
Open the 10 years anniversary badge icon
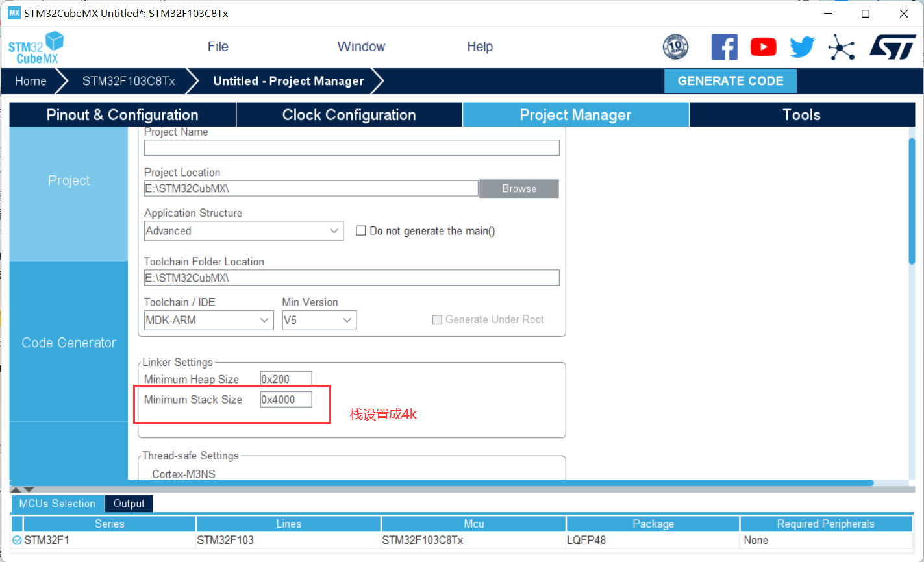(x=675, y=47)
